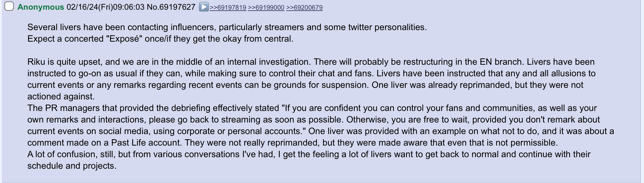The height and width of the screenshot is (183, 644).
Task: Click the line starting "current events on social media"
Action: (x=321, y=131)
